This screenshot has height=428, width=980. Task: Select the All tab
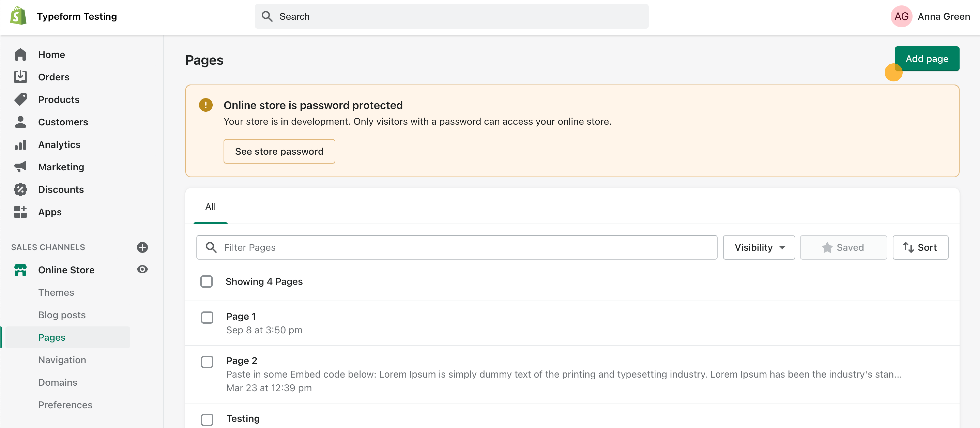pyautogui.click(x=210, y=207)
